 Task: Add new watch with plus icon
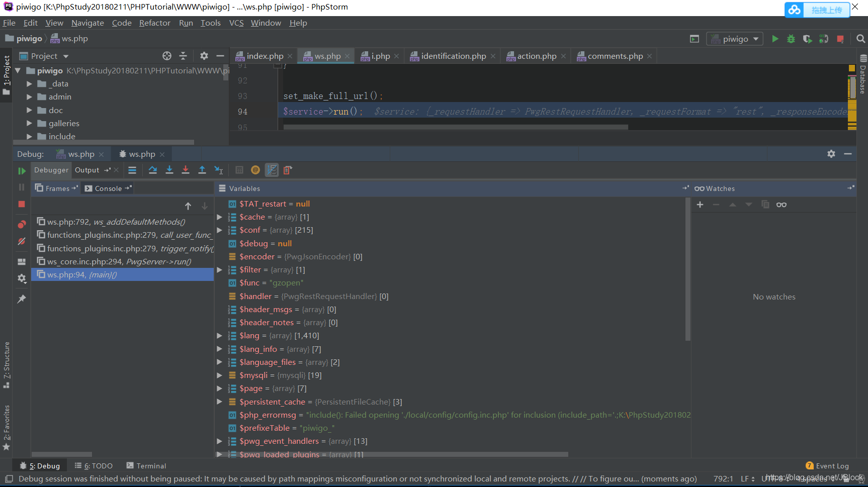click(700, 205)
